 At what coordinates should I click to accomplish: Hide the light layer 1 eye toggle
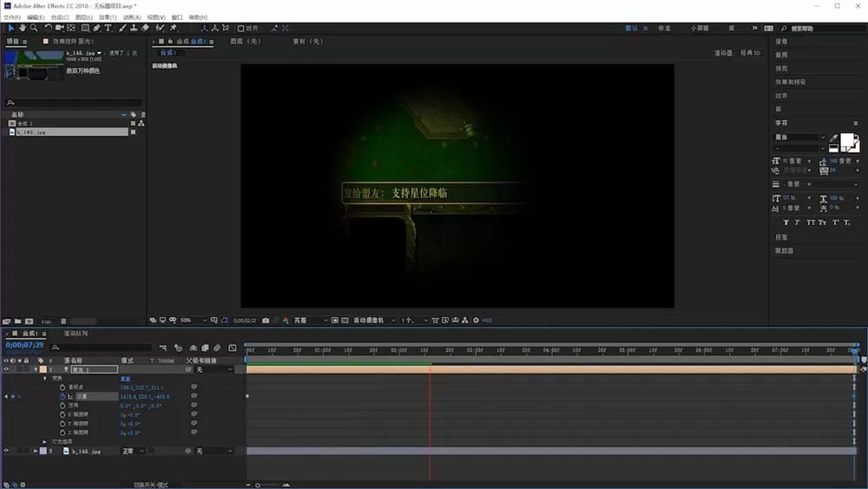(7, 369)
